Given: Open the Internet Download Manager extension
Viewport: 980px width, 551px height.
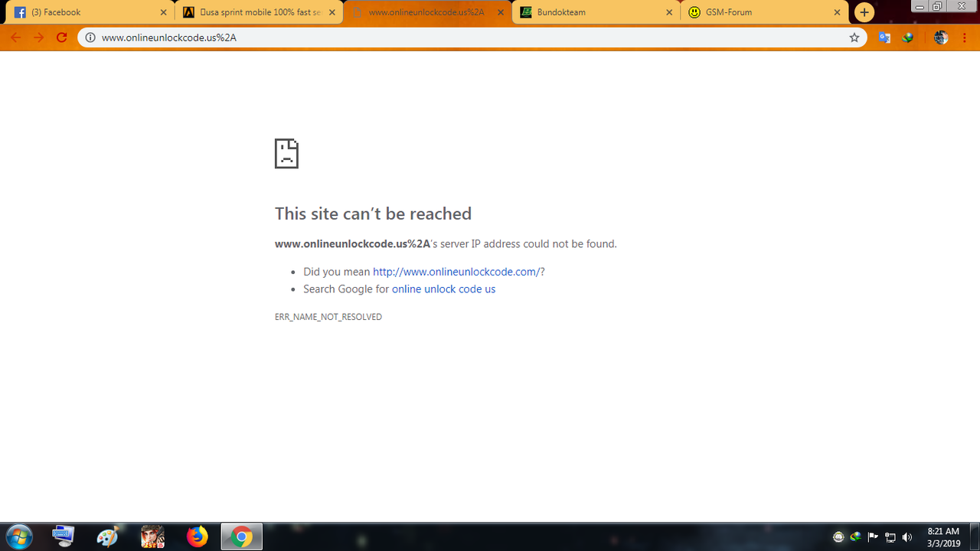Looking at the screenshot, I should click(x=908, y=37).
